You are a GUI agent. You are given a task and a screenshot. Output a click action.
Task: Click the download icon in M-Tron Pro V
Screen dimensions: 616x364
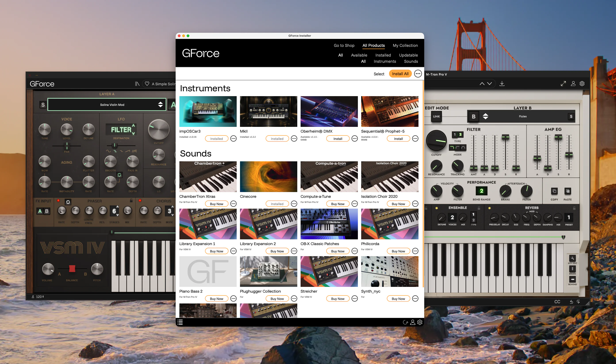click(502, 83)
